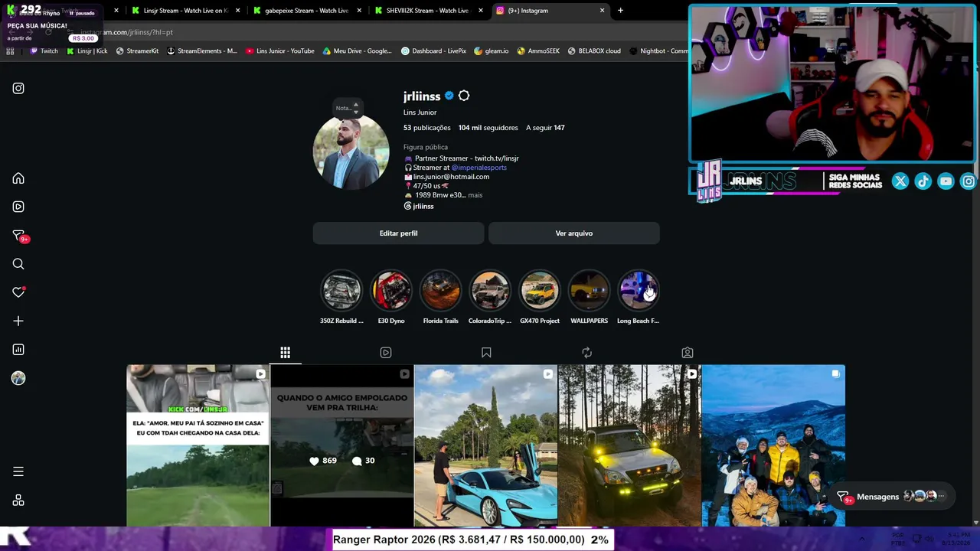Screen dimensions: 980x551
Task: Switch to the Reels profile tab
Action: [386, 353]
